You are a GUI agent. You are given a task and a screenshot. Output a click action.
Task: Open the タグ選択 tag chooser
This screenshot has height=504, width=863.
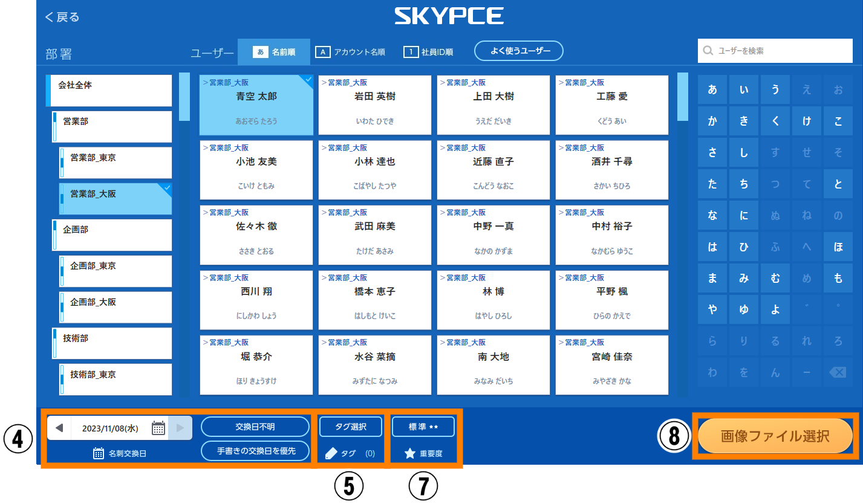click(x=351, y=427)
